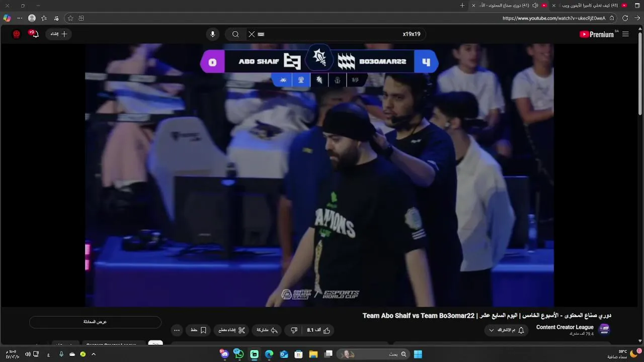644x362 pixels.
Task: Open YouTube account avatar menu
Action: coord(16,34)
